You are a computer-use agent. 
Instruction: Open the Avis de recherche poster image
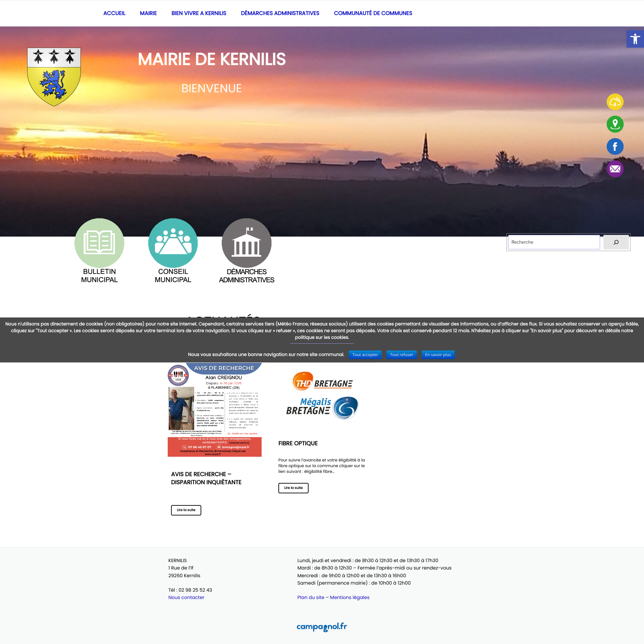(x=215, y=410)
